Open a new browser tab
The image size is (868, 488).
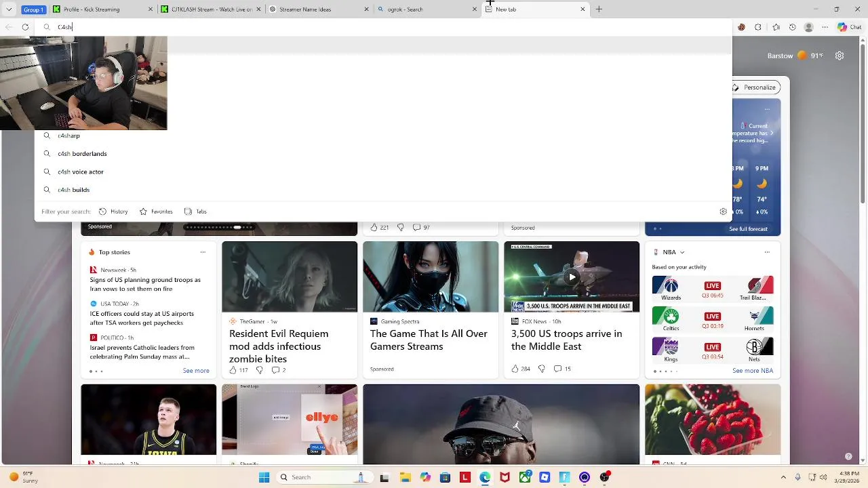point(599,9)
